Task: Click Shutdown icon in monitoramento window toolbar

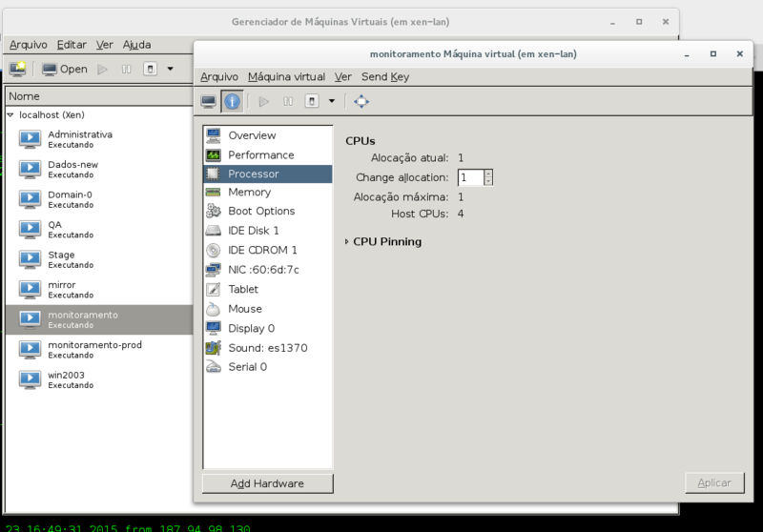Action: (x=312, y=101)
